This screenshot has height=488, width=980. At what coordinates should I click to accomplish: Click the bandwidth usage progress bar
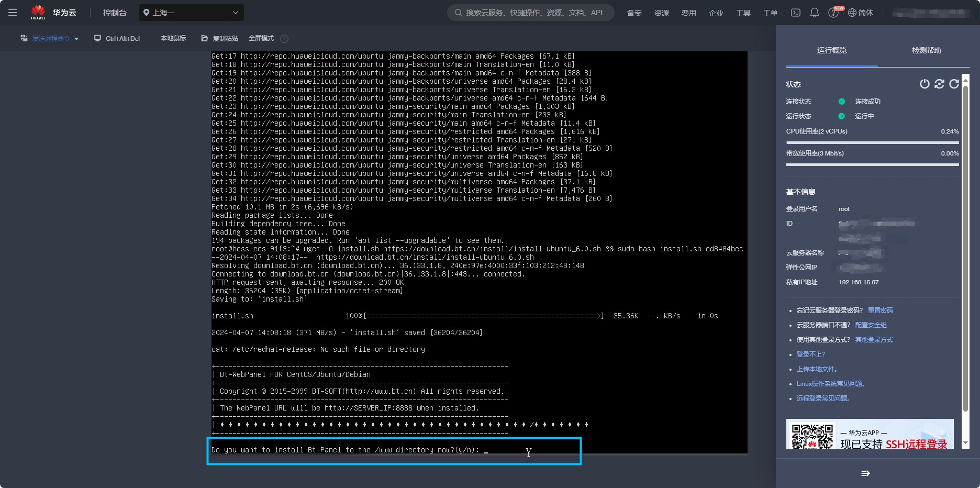(x=872, y=164)
